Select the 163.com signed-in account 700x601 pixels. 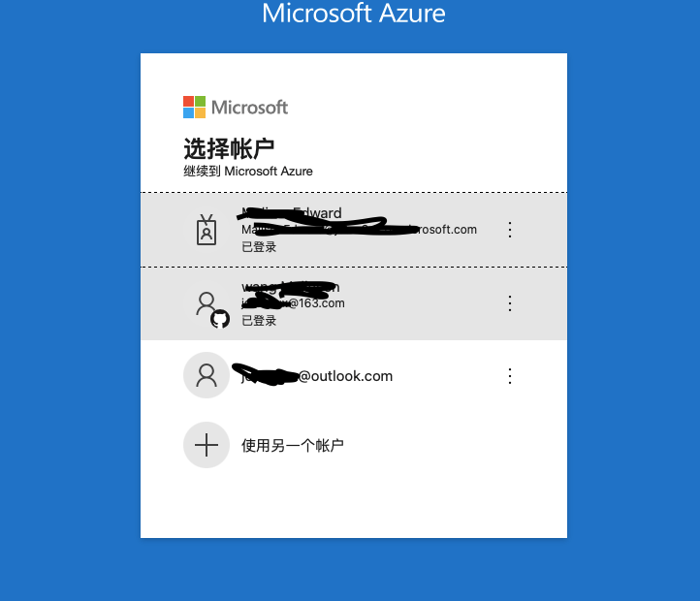(354, 303)
